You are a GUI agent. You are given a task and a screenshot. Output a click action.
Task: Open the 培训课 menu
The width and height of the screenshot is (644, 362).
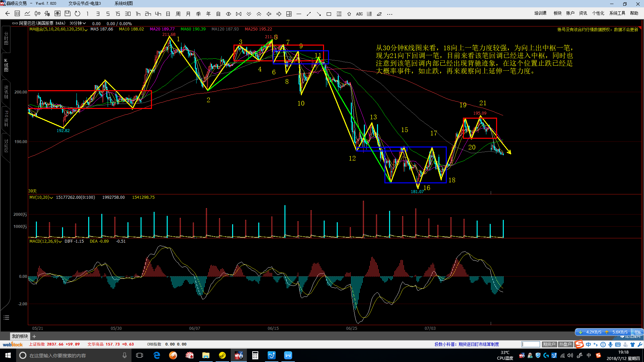click(x=540, y=13)
